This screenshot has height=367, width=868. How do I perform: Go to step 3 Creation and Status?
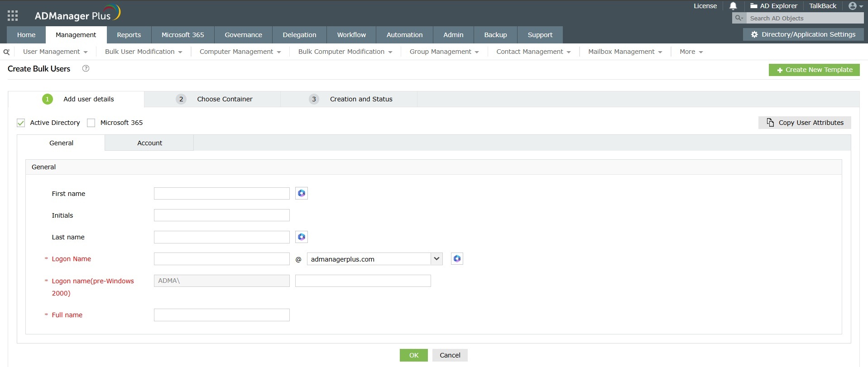[x=349, y=99]
